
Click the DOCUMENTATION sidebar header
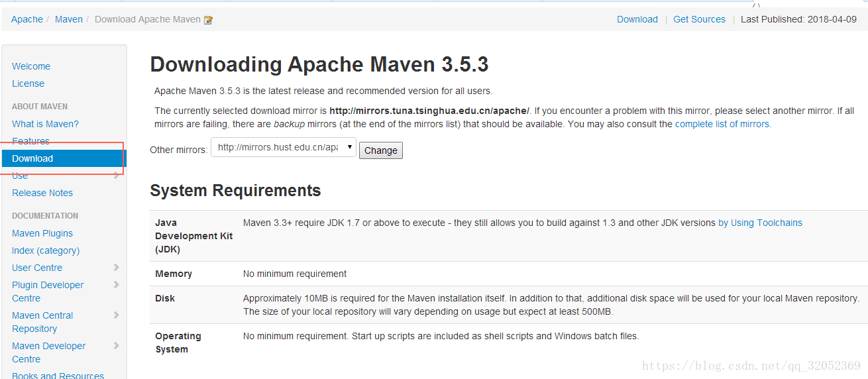(45, 216)
